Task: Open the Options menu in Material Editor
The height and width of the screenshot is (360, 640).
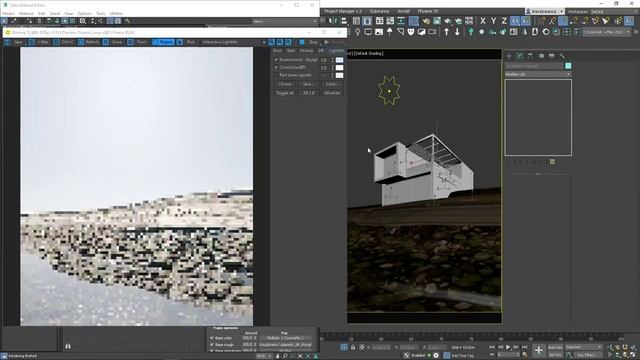Action: click(84, 13)
